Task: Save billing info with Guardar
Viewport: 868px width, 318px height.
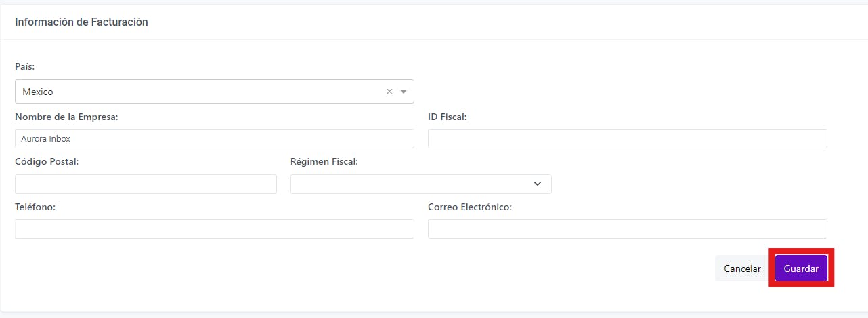Action: coord(801,269)
